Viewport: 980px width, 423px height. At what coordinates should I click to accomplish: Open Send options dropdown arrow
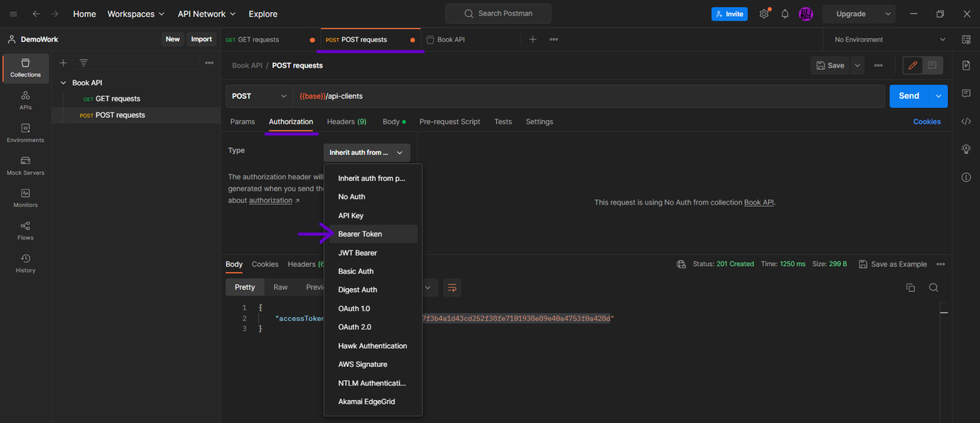pos(939,96)
